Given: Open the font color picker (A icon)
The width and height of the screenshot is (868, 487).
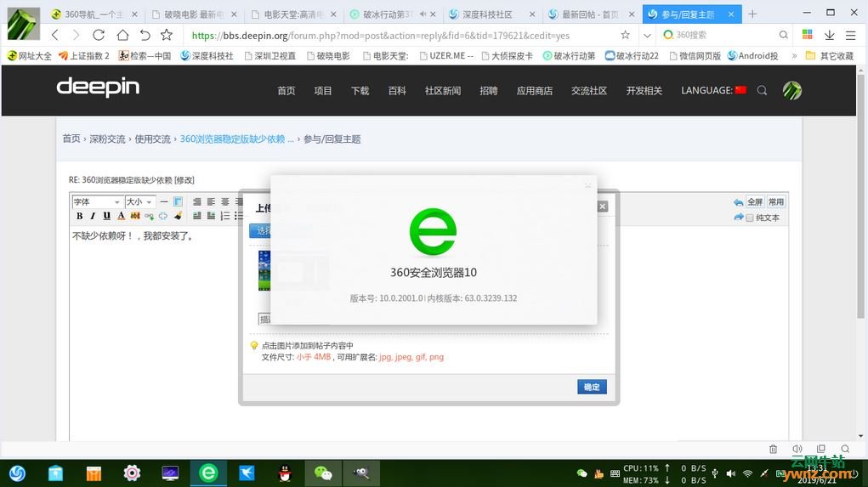Looking at the screenshot, I should pos(121,216).
